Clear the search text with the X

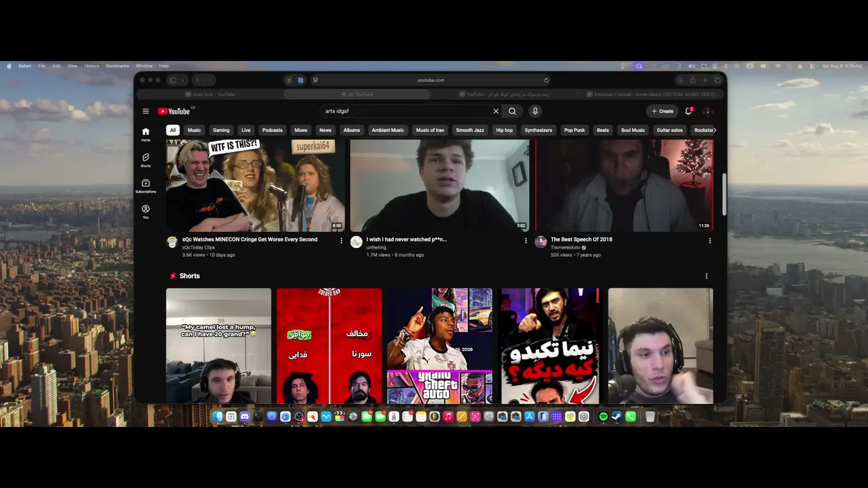(496, 111)
